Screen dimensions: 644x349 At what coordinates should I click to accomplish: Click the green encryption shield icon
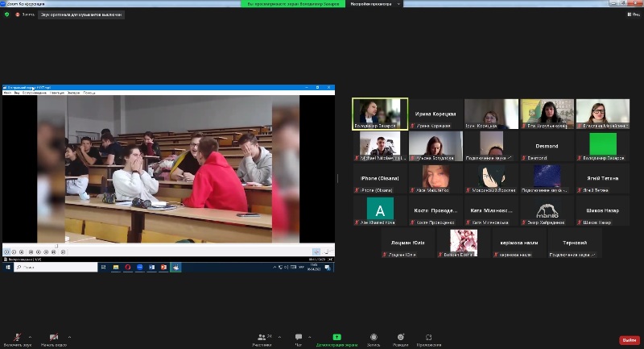pyautogui.click(x=8, y=15)
